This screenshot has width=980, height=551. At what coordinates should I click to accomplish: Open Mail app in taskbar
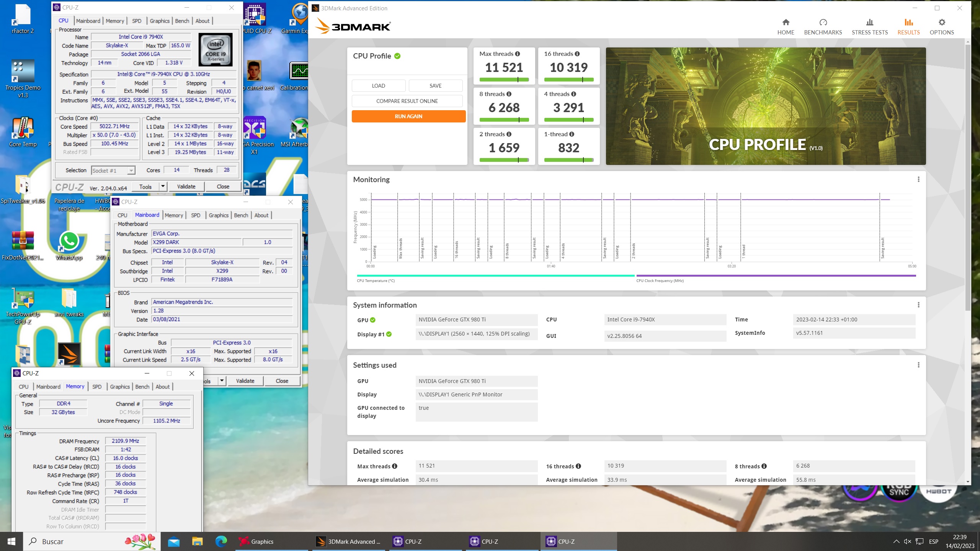pos(174,541)
